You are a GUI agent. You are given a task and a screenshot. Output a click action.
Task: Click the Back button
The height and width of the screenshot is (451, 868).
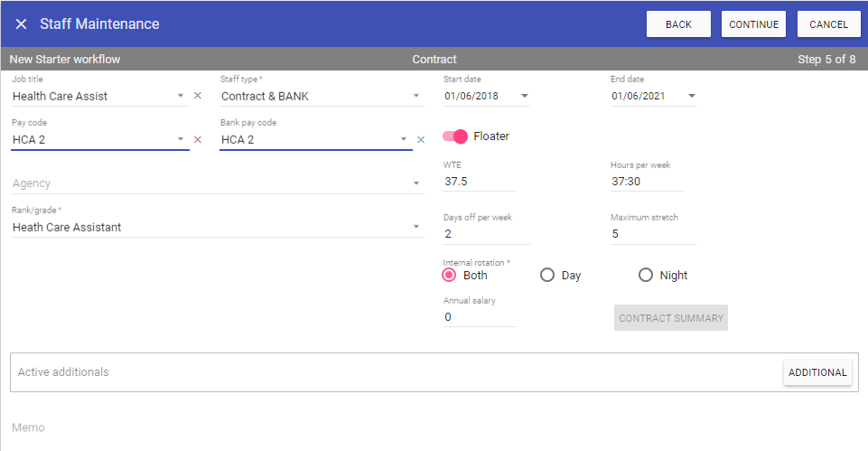(x=677, y=24)
